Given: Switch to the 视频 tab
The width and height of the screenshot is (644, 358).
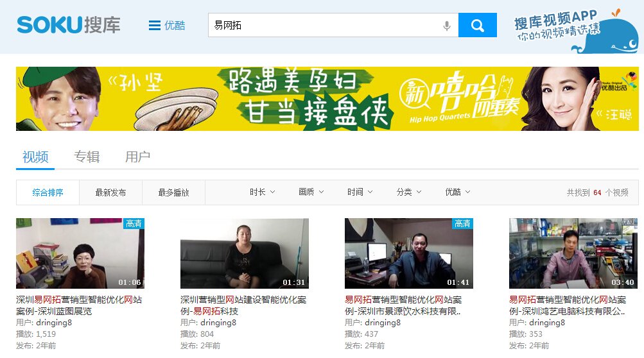Looking at the screenshot, I should pyautogui.click(x=35, y=157).
